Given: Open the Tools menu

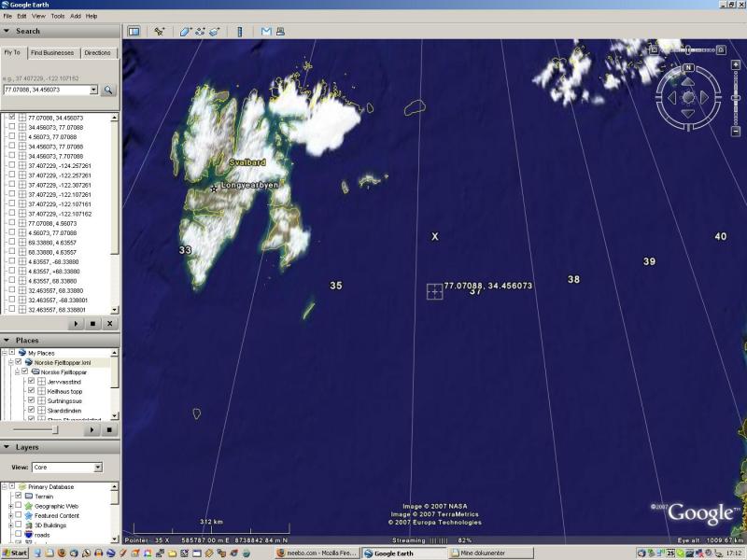Looking at the screenshot, I should pyautogui.click(x=58, y=16).
